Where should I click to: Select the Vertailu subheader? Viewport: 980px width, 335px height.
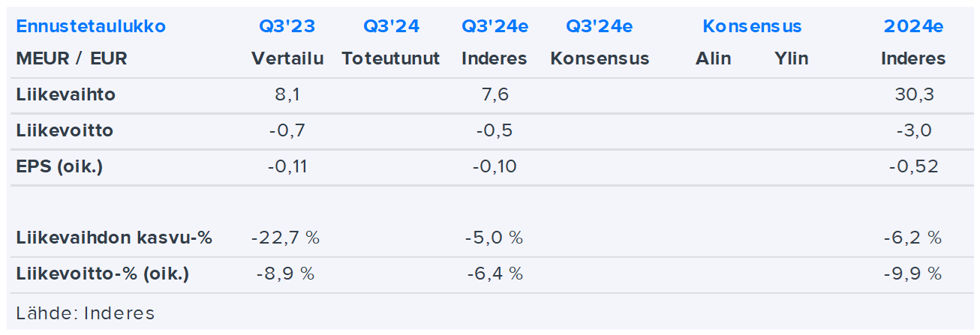tap(287, 58)
